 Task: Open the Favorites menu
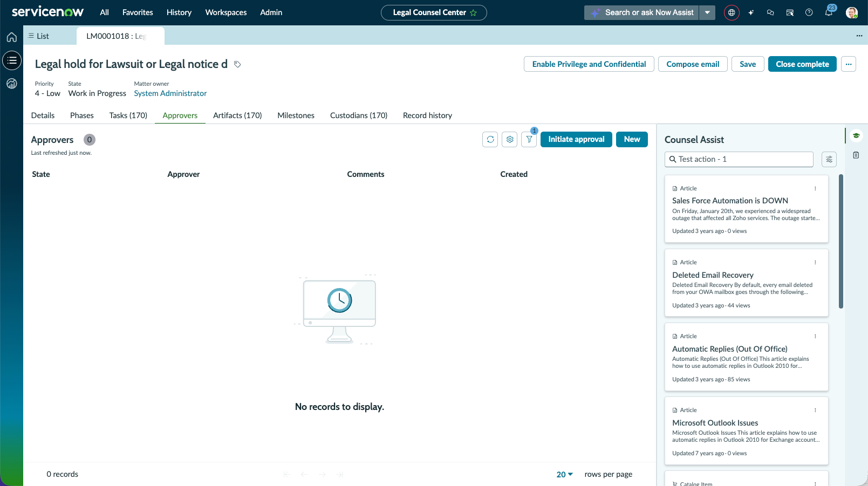(138, 12)
